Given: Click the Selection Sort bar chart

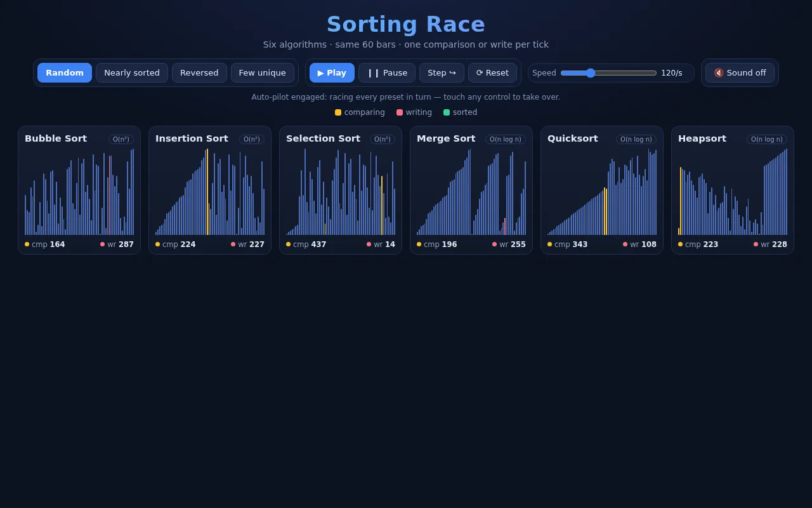Looking at the screenshot, I should tap(341, 192).
